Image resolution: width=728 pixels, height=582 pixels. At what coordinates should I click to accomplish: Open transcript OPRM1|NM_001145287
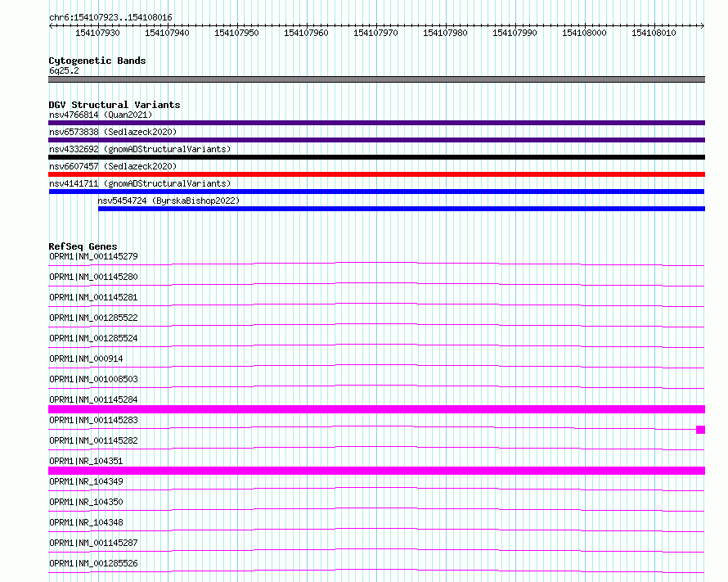(x=93, y=543)
